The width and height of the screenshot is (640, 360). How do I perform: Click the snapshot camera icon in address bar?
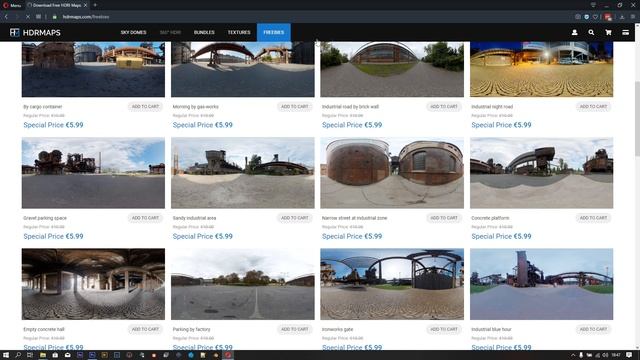tap(578, 17)
